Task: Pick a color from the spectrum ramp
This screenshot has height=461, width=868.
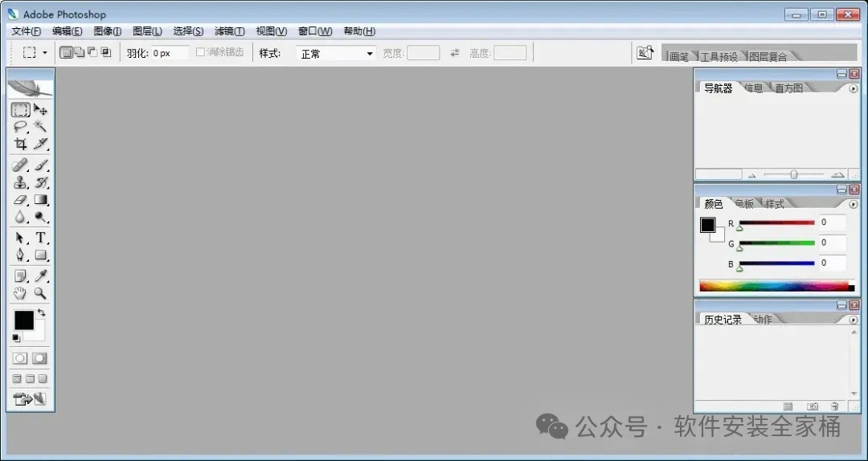Action: pyautogui.click(x=776, y=286)
